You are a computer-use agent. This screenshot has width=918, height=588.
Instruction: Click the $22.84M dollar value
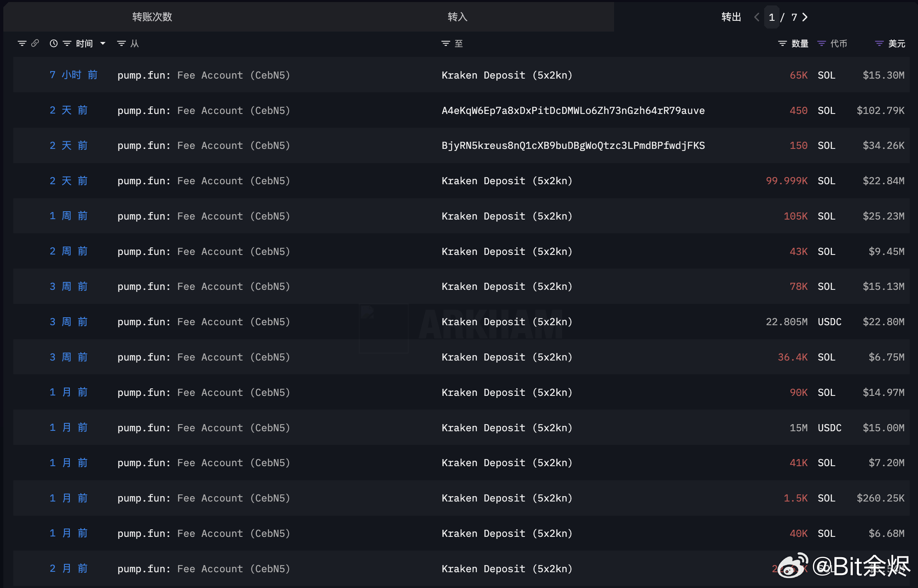883,181
